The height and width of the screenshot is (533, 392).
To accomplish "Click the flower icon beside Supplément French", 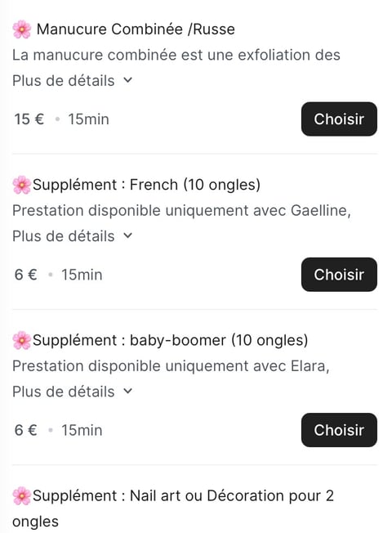I will (x=22, y=185).
